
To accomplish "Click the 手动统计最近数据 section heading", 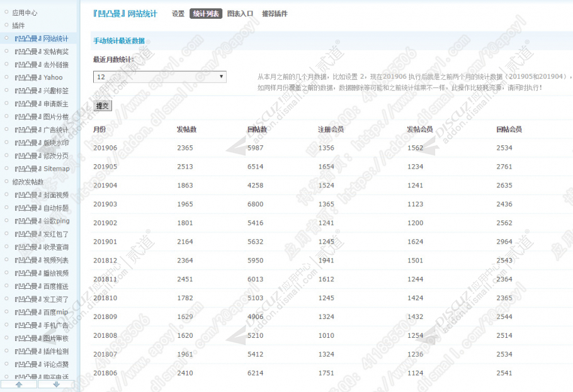I will [x=119, y=41].
